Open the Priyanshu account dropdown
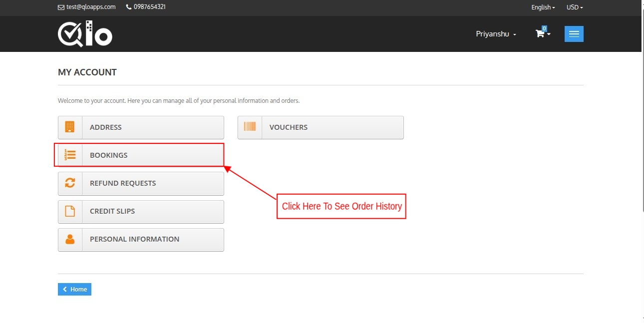 (x=496, y=34)
